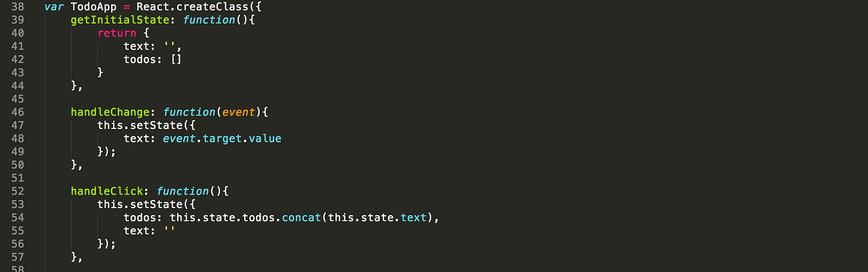Click the closing brace on line 43

click(x=100, y=73)
